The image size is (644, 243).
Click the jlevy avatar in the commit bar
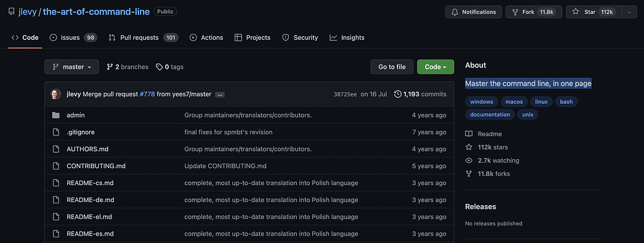pyautogui.click(x=56, y=94)
